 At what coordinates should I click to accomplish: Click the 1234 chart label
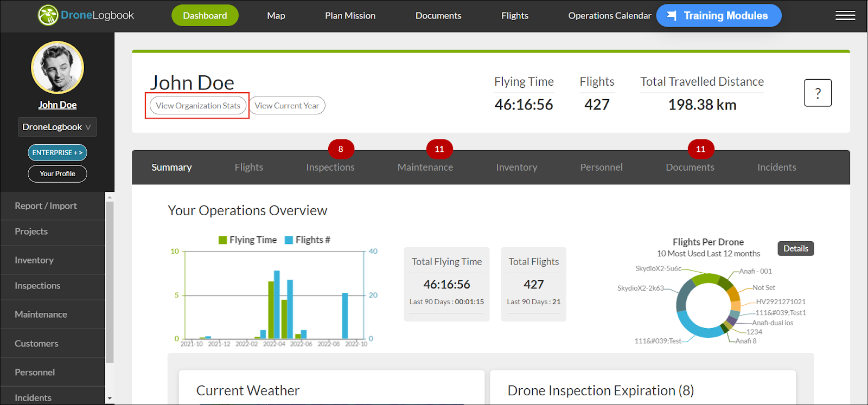[x=754, y=332]
